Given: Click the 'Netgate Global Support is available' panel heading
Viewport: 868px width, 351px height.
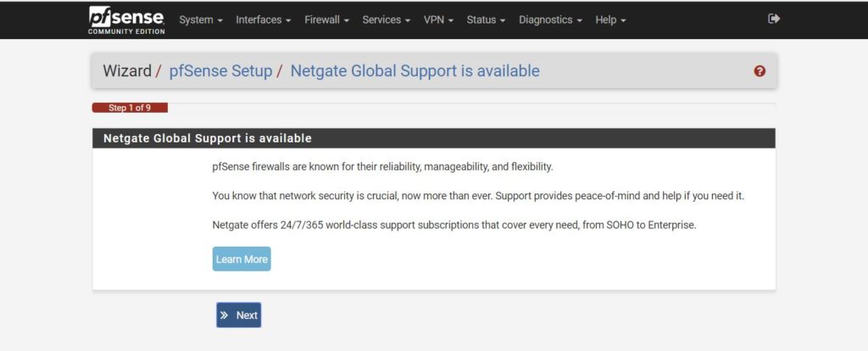Looking at the screenshot, I should click(208, 138).
